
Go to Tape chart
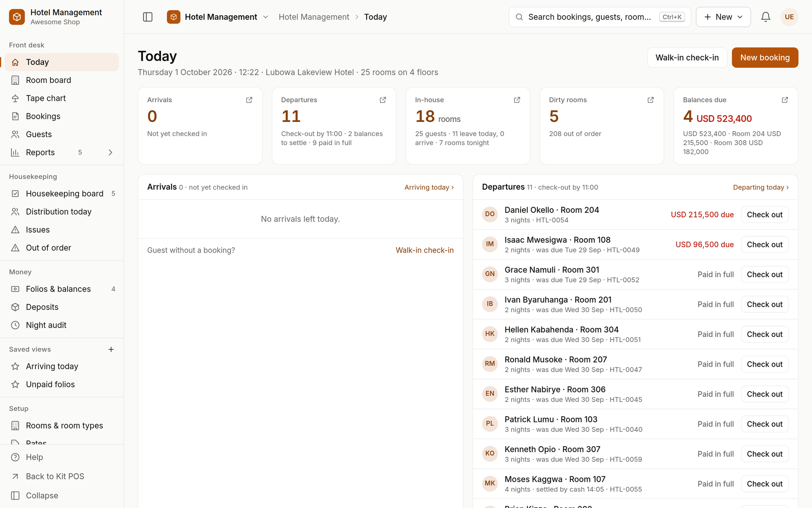(62, 98)
